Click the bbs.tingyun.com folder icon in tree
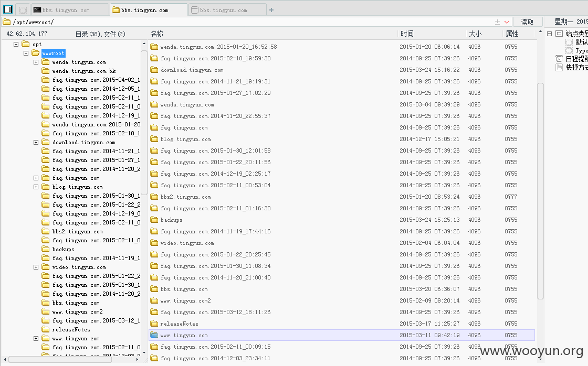The height and width of the screenshot is (366, 588). [x=46, y=303]
